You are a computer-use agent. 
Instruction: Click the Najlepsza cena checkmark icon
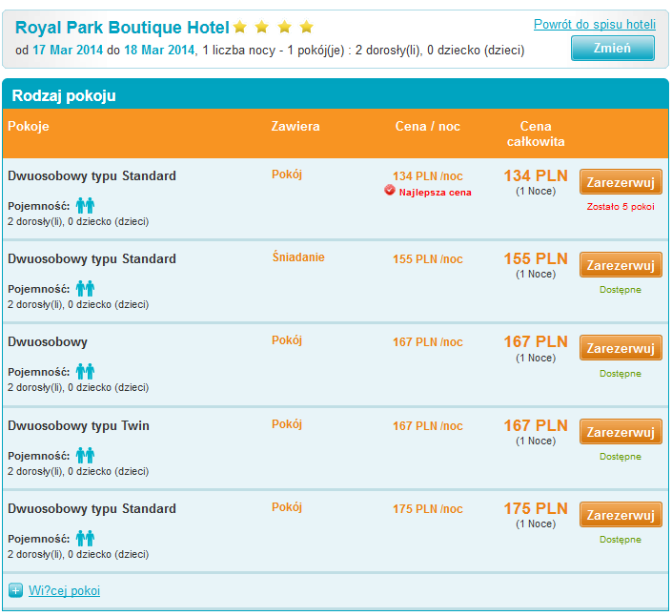[390, 190]
